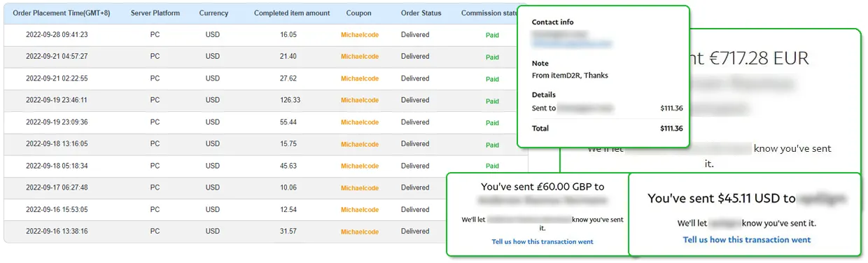
Task: Click Delivered status in the 21.40 row
Action: pos(415,56)
